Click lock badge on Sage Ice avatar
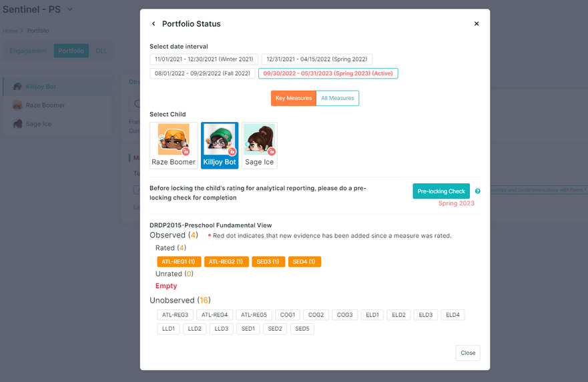Image resolution: width=588 pixels, height=382 pixels. click(271, 152)
